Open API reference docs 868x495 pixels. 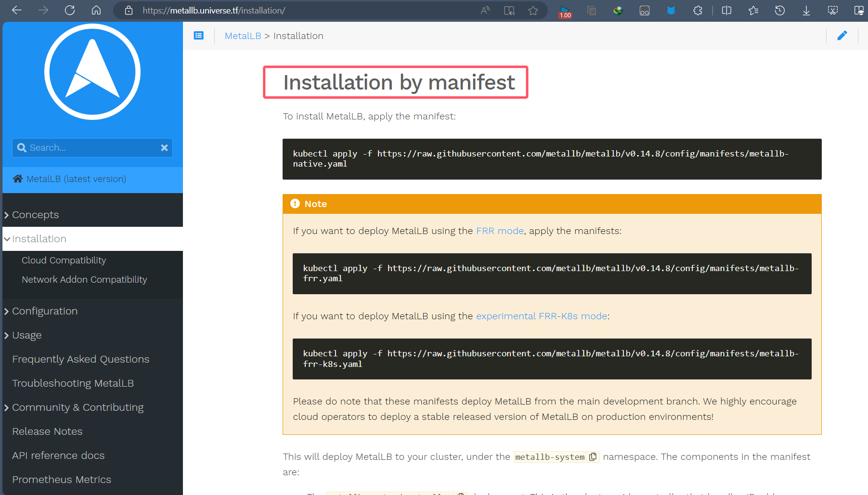pos(58,456)
